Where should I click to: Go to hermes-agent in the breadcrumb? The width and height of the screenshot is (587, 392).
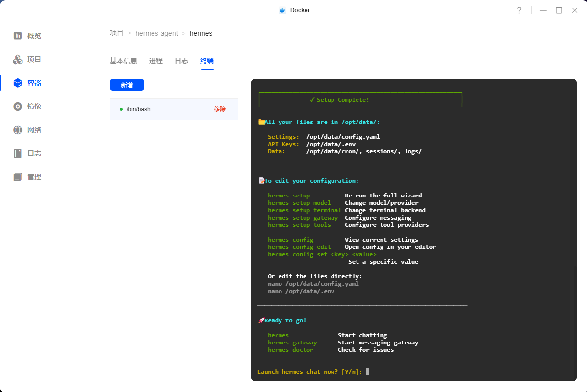point(156,33)
